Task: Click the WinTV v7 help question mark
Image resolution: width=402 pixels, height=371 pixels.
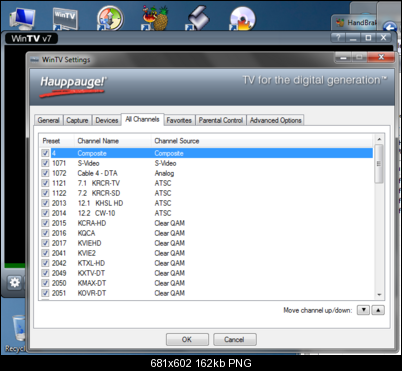Action: point(338,38)
